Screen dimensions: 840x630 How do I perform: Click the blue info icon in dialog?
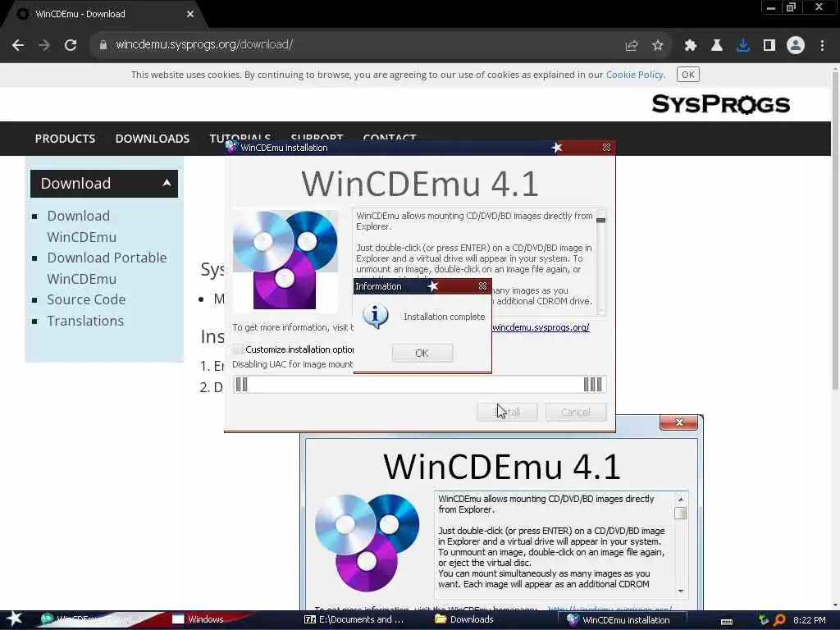pos(376,316)
